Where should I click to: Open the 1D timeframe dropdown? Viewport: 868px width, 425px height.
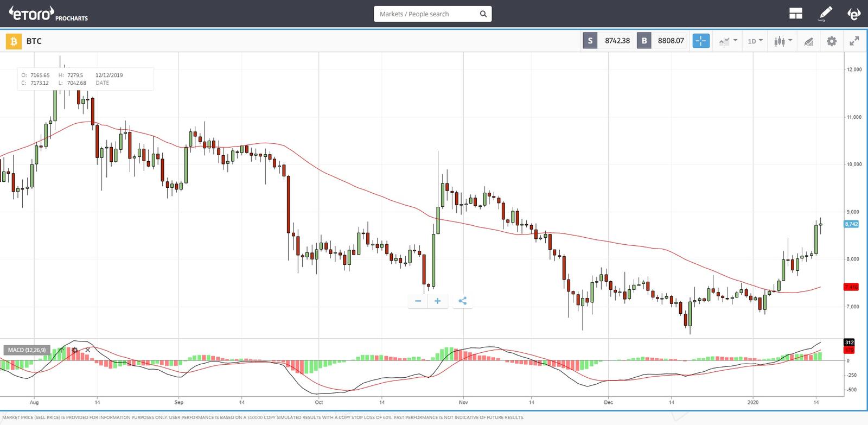click(x=755, y=41)
